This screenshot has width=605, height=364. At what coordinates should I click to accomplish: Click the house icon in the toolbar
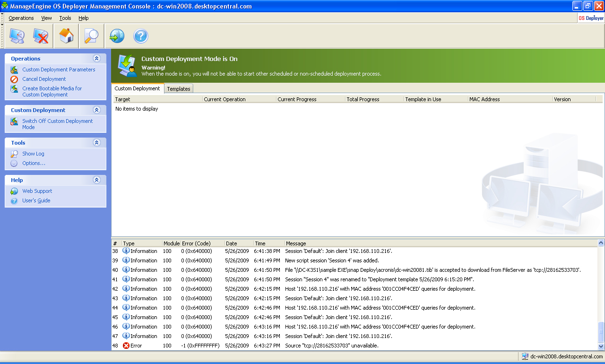(66, 36)
